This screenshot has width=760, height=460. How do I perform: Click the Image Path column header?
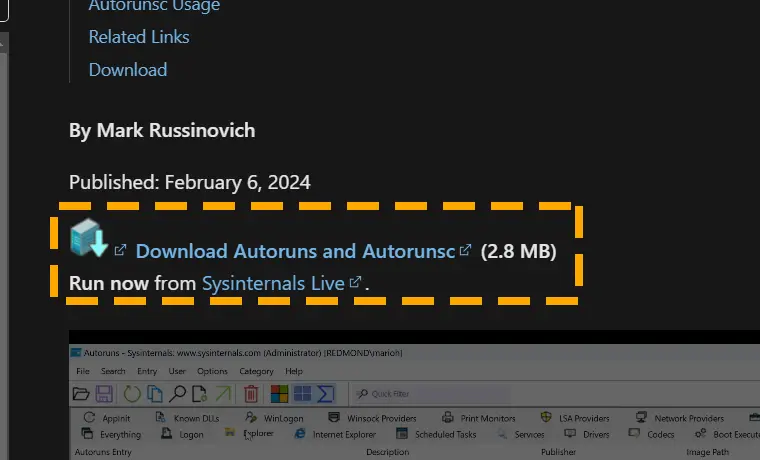click(708, 452)
